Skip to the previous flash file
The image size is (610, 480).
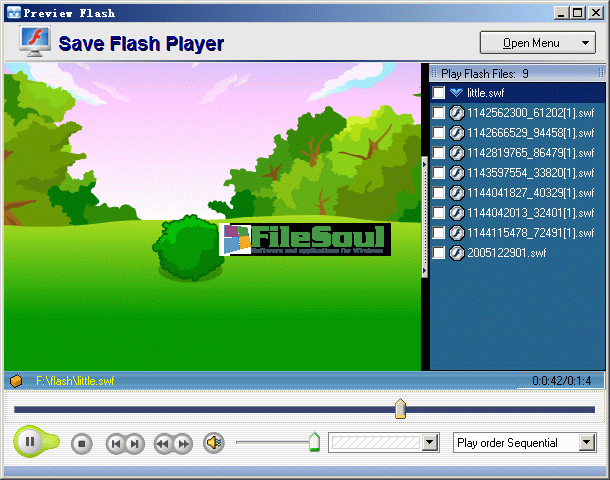[x=115, y=443]
